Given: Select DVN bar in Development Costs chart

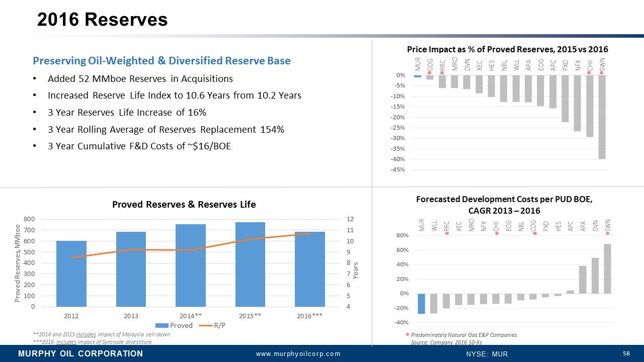Looking at the screenshot, I should [x=595, y=276].
